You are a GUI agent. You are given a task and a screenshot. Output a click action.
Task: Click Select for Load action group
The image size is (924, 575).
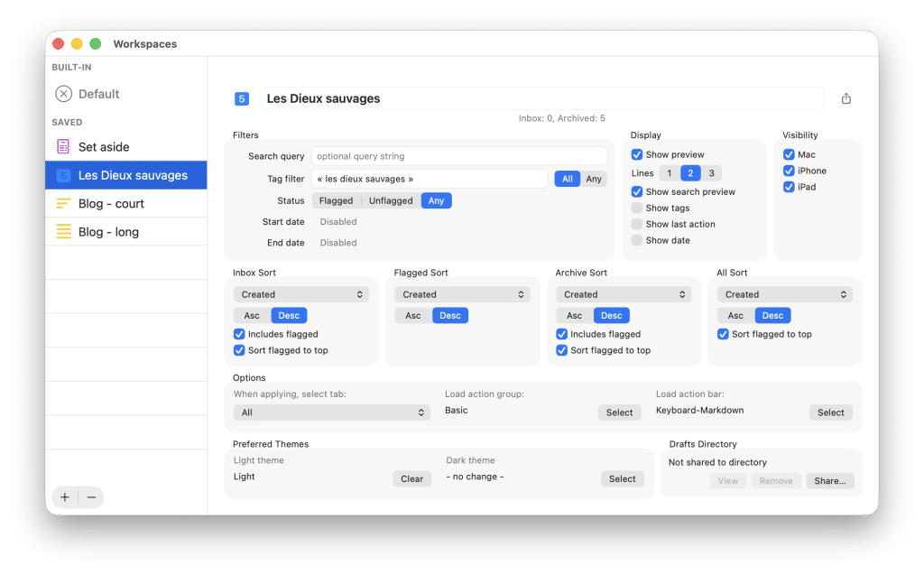tap(619, 413)
